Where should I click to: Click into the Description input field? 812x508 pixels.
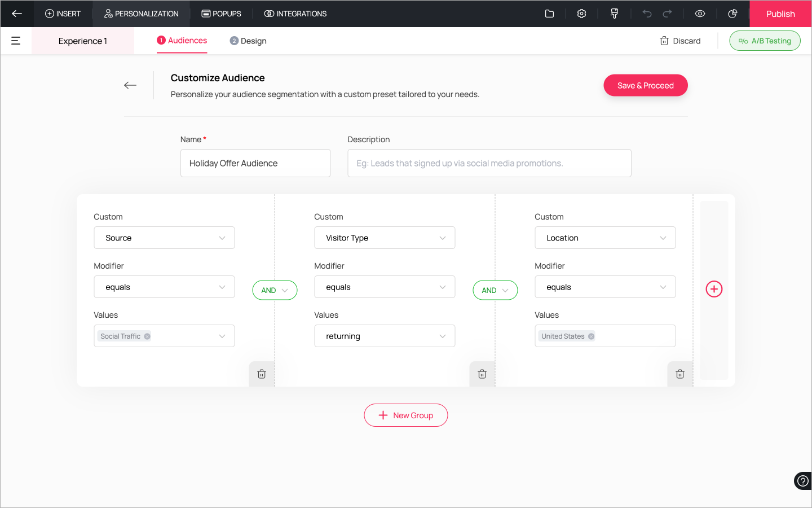point(489,163)
